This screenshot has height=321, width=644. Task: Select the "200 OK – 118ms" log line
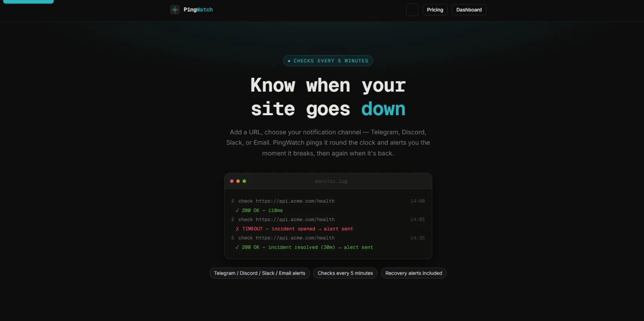[x=259, y=210]
